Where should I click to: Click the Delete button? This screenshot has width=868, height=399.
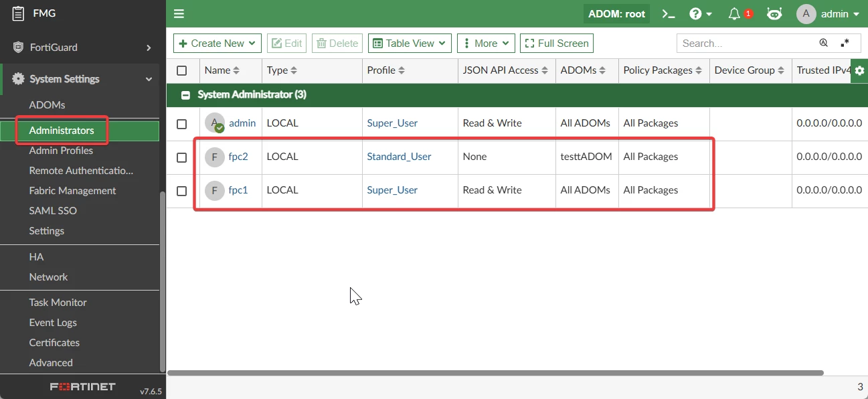point(337,43)
